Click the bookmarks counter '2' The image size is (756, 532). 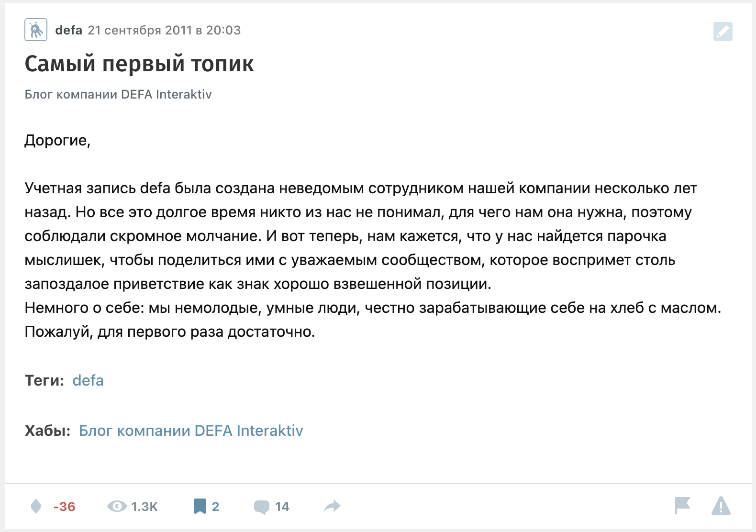coord(216,506)
